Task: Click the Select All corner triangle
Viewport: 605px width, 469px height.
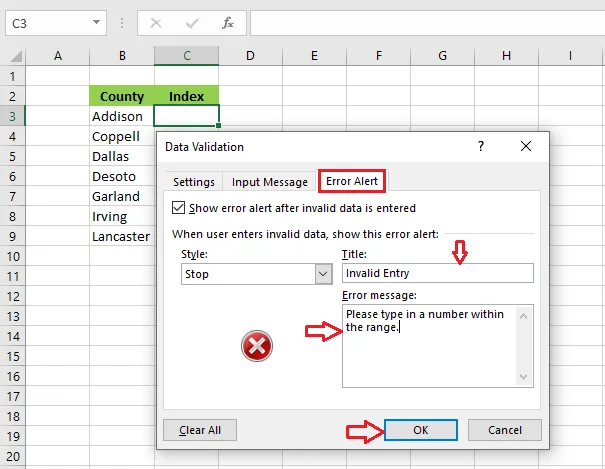Action: pyautogui.click(x=16, y=56)
